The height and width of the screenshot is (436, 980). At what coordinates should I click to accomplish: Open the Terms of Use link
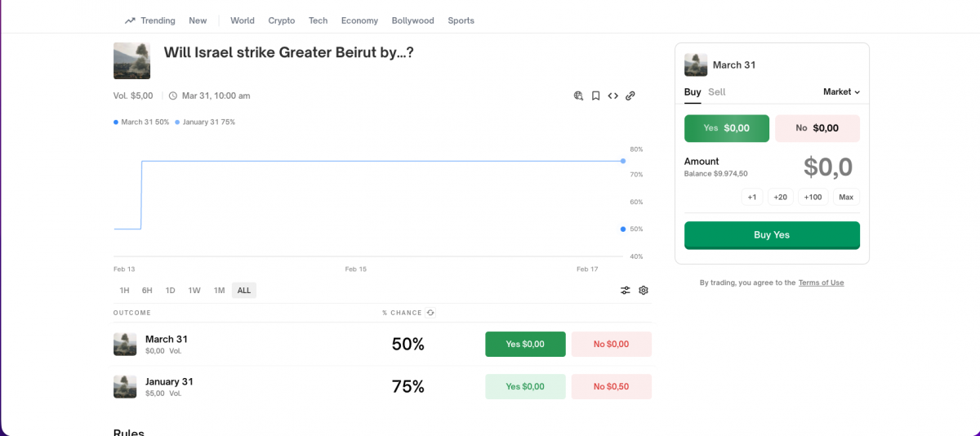tap(821, 283)
